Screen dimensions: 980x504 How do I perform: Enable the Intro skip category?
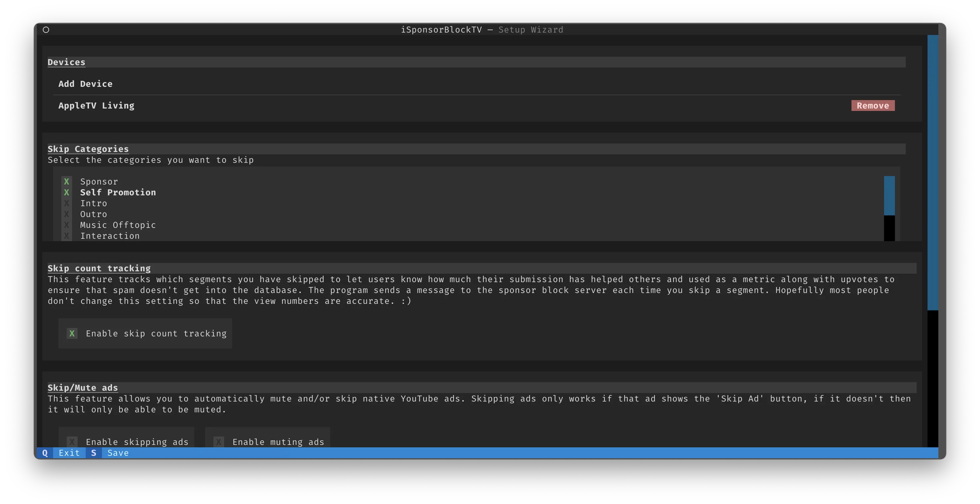[67, 203]
